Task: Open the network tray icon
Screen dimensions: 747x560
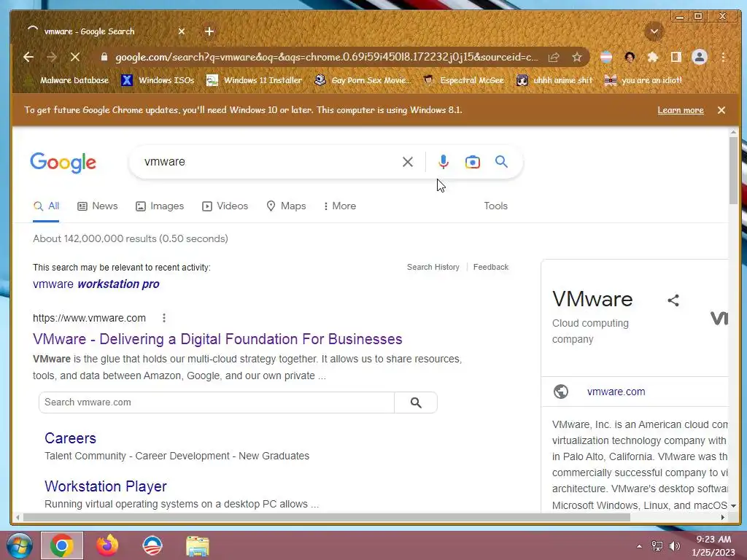Action: (x=657, y=546)
